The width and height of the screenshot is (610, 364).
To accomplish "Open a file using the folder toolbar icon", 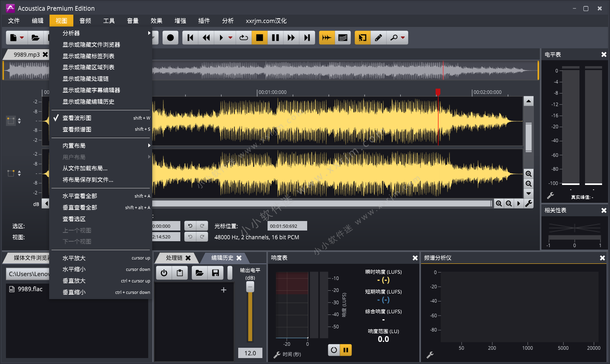I will (x=36, y=38).
